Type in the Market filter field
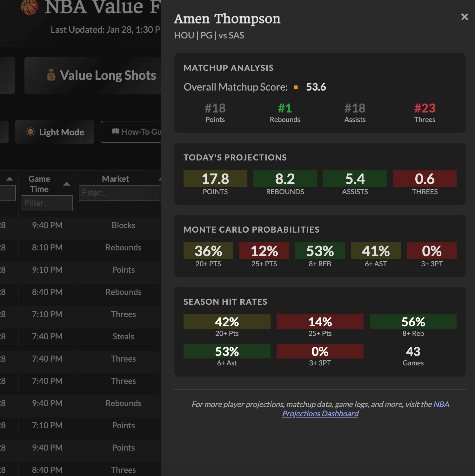The width and height of the screenshot is (475, 476). click(x=120, y=193)
